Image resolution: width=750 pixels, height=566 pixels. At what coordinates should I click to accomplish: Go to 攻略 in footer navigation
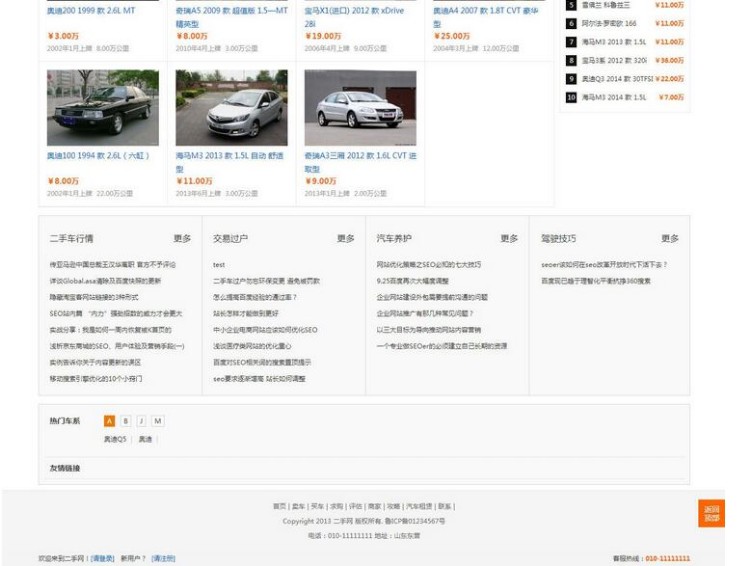pos(393,506)
